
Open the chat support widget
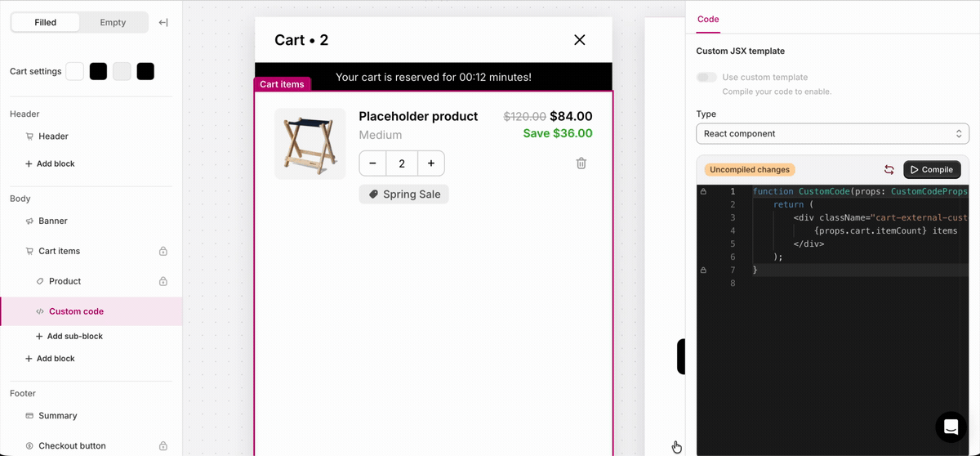pyautogui.click(x=950, y=427)
